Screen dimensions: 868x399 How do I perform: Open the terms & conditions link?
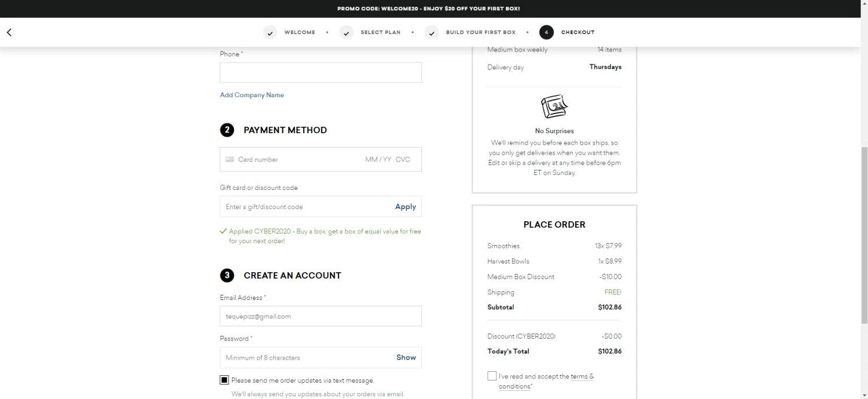[x=582, y=376]
